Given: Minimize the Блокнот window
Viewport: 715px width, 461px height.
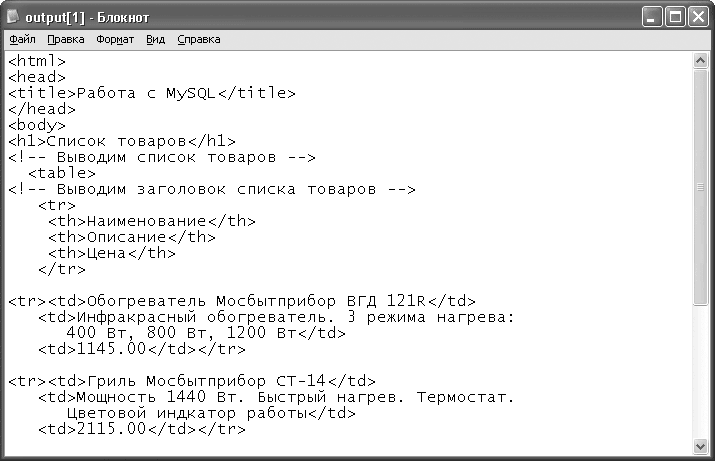Looking at the screenshot, I should (652, 17).
